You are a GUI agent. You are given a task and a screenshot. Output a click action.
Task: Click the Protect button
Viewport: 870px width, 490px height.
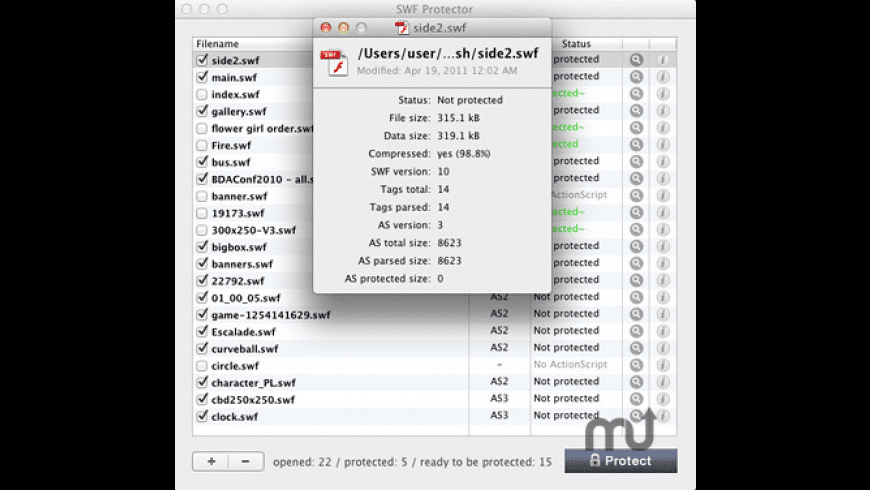(621, 461)
